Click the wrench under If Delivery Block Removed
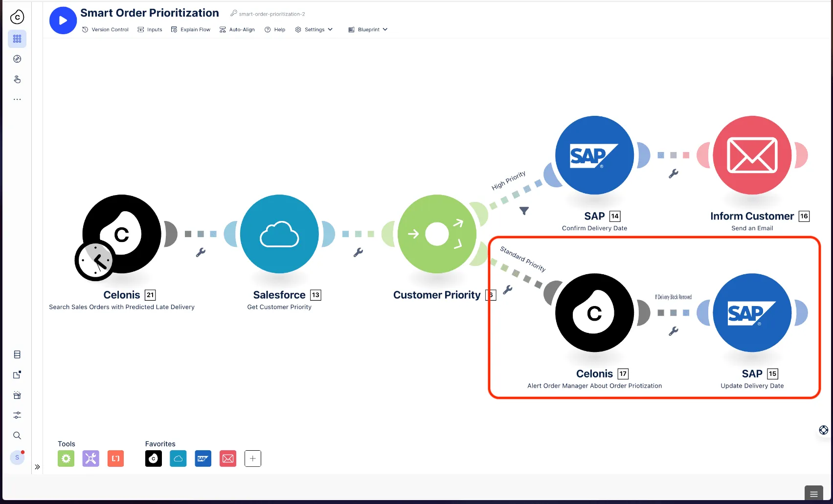The image size is (833, 504). coord(674,331)
